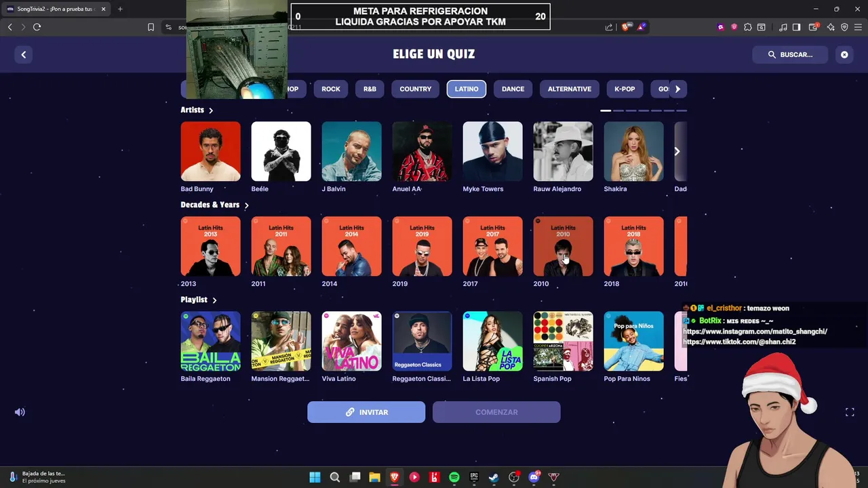The height and width of the screenshot is (488, 868).
Task: Click the INVITAR button
Action: pyautogui.click(x=366, y=412)
